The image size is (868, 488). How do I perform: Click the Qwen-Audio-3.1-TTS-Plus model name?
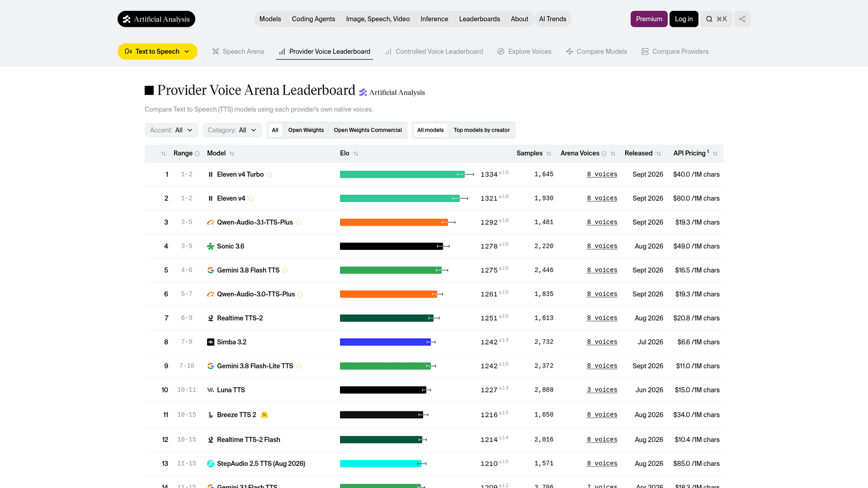pos(255,223)
